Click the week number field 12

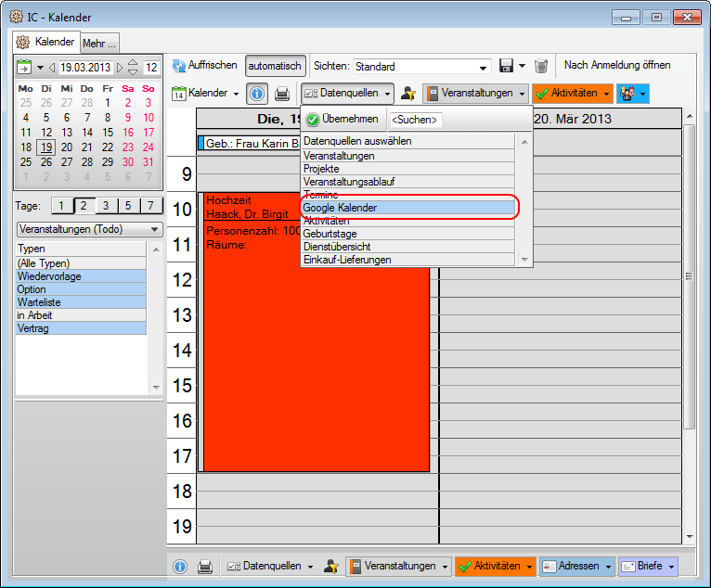tap(151, 68)
